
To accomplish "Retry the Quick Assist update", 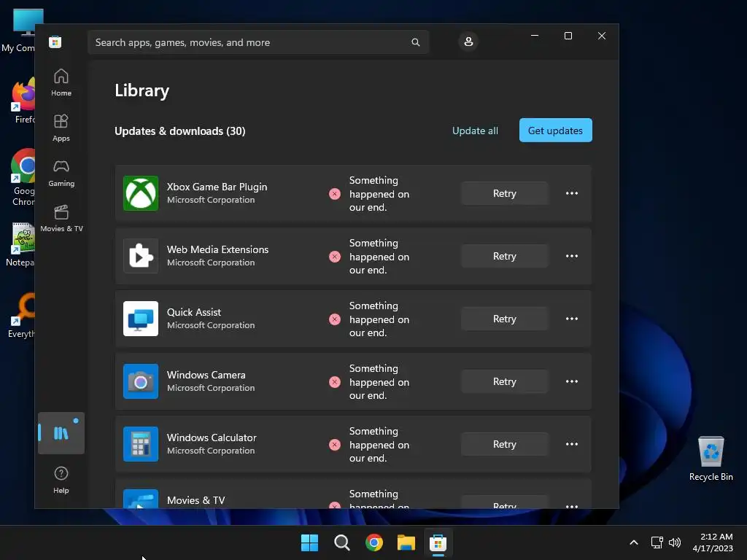I will (505, 319).
